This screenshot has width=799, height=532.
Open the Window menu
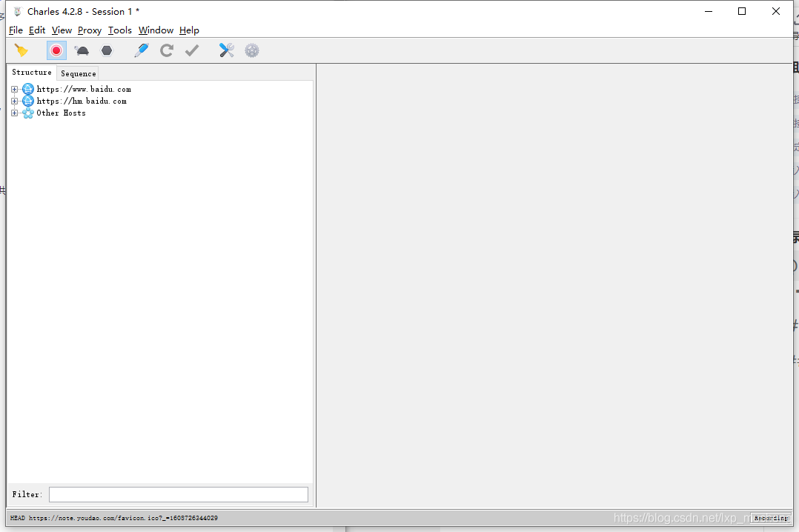pos(156,30)
